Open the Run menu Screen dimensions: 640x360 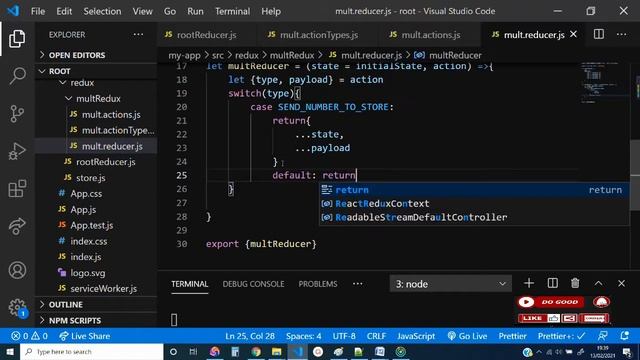[x=195, y=11]
